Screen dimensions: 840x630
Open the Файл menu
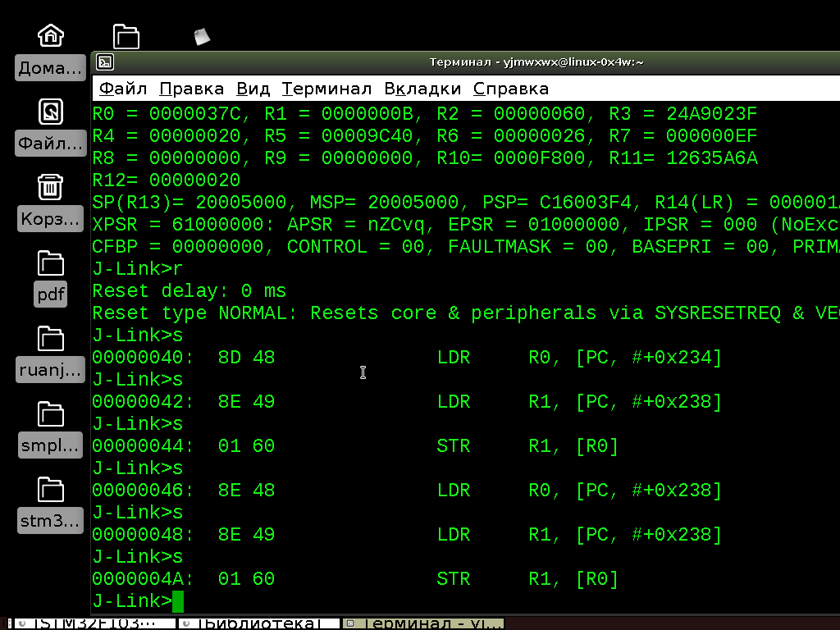click(123, 89)
